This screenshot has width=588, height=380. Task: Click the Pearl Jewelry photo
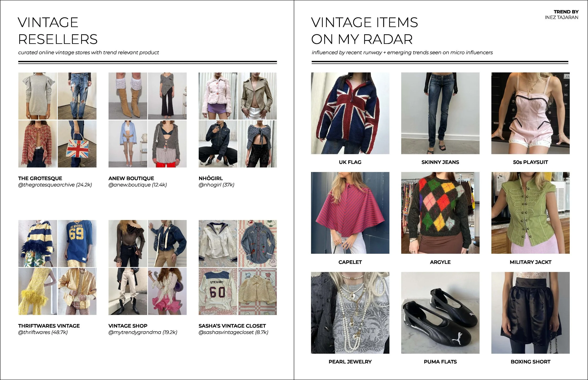pyautogui.click(x=350, y=313)
